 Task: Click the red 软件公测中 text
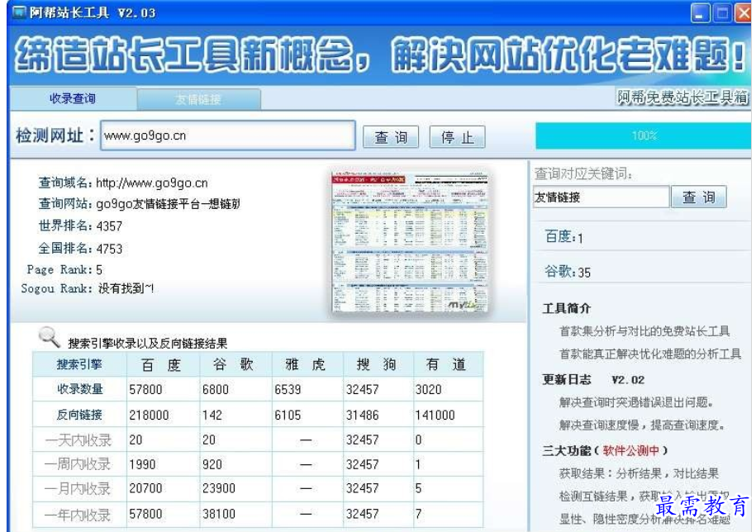coord(630,450)
